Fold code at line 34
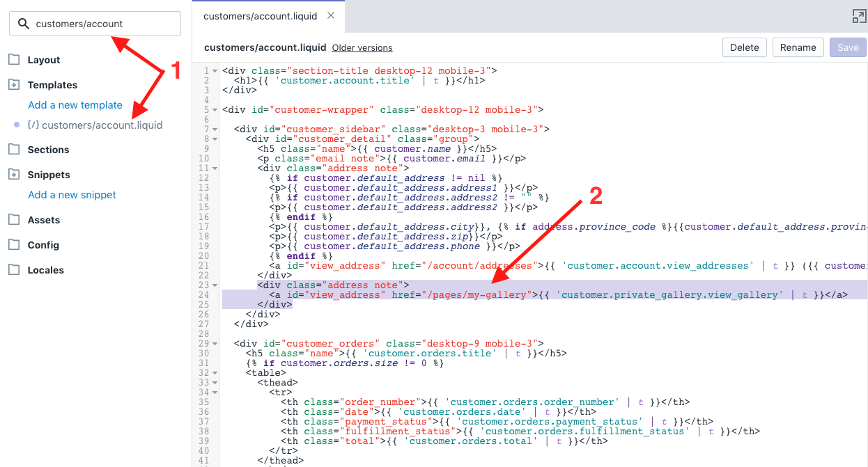 (215, 393)
